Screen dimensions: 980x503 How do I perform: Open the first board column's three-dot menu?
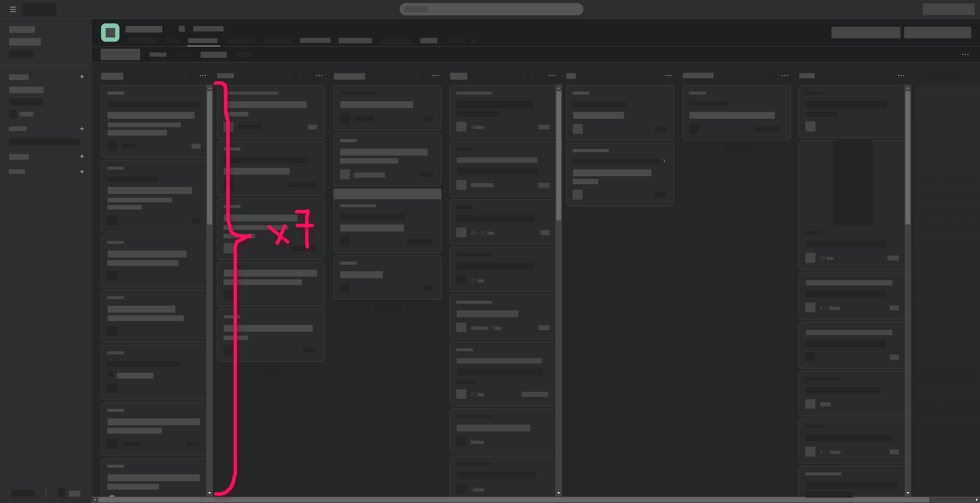pos(203,76)
